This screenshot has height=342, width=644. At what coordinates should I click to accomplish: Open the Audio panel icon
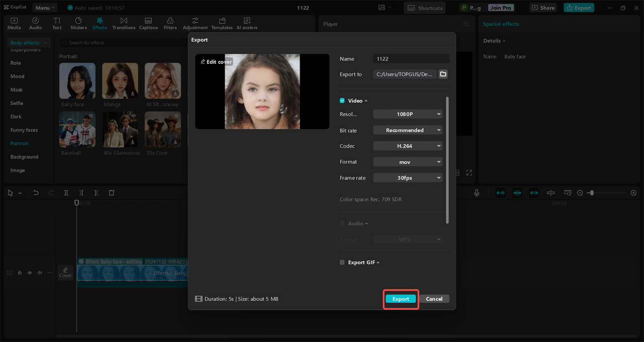(x=36, y=23)
